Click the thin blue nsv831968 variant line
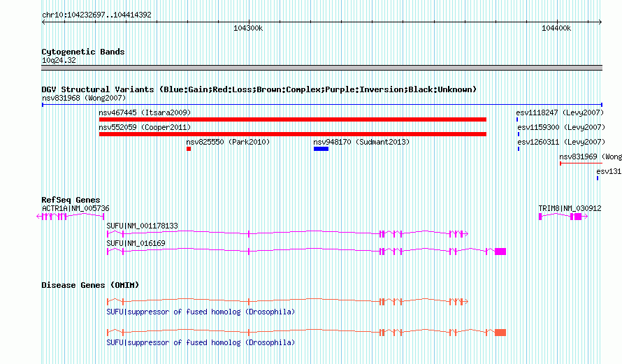This screenshot has height=364, width=622. tap(322, 105)
